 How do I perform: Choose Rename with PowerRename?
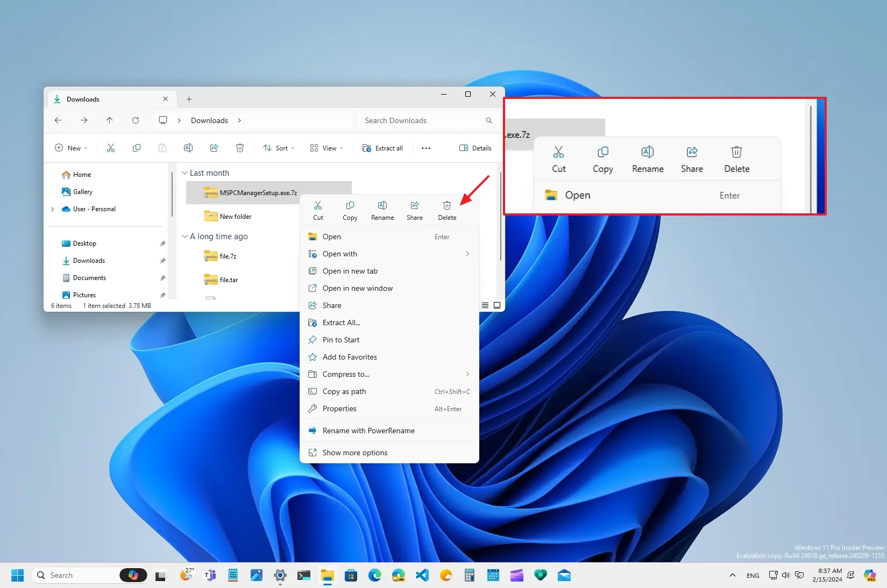[x=368, y=431]
